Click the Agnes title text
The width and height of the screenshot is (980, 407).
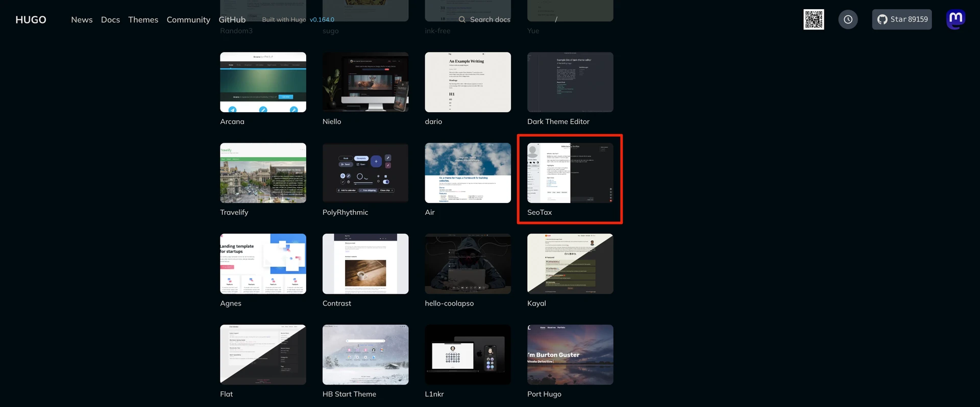[x=231, y=303]
